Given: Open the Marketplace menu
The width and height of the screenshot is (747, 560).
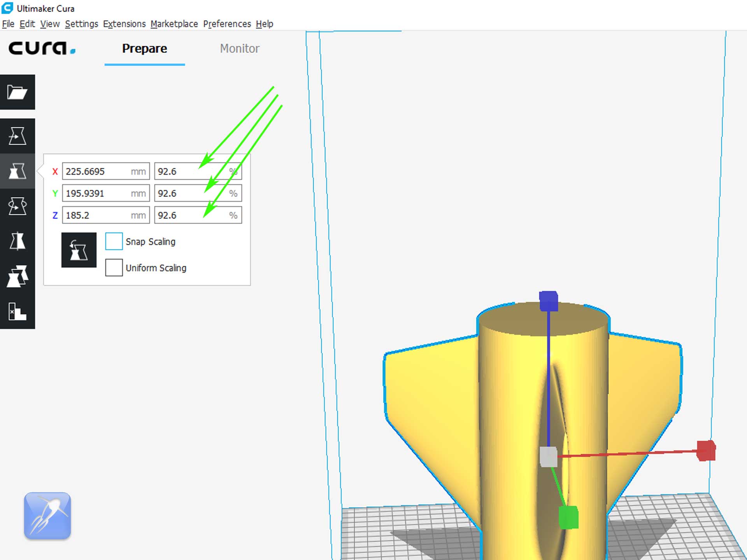Looking at the screenshot, I should click(174, 24).
